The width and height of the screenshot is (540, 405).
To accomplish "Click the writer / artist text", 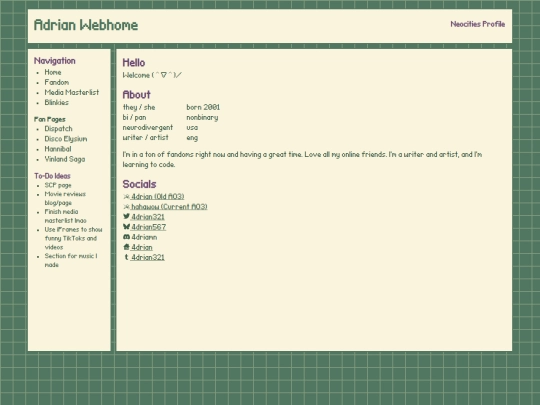I will pos(145,137).
